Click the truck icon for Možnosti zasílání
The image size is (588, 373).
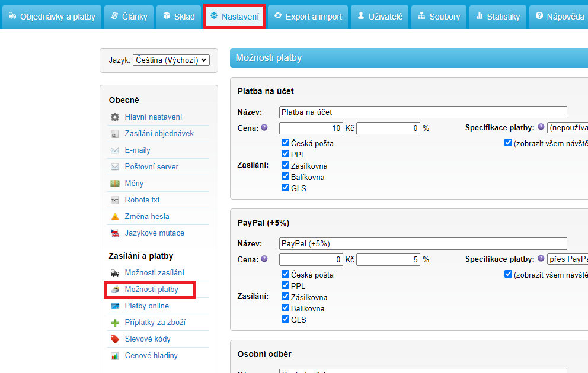(115, 273)
